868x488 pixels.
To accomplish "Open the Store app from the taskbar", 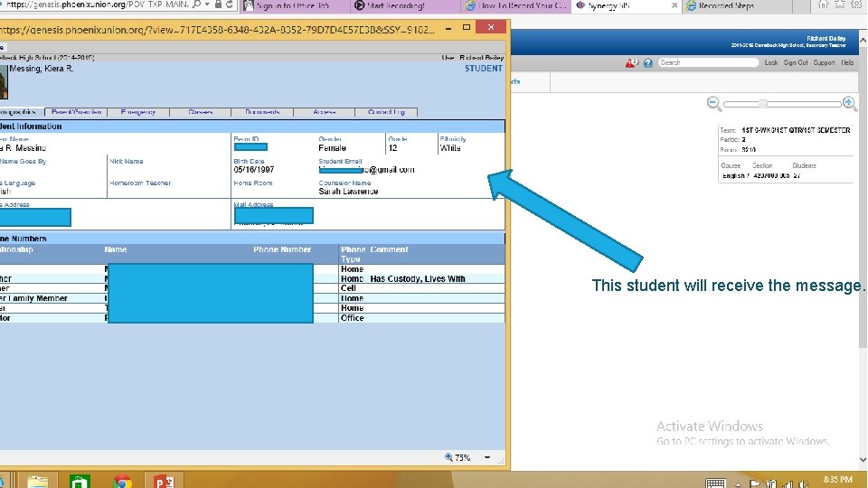I will click(80, 482).
